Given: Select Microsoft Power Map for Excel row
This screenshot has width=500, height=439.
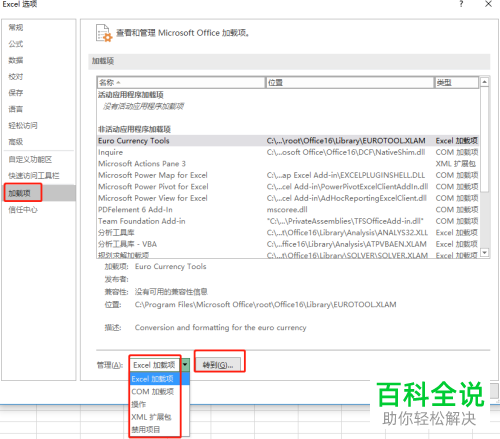Looking at the screenshot, I should pos(288,175).
